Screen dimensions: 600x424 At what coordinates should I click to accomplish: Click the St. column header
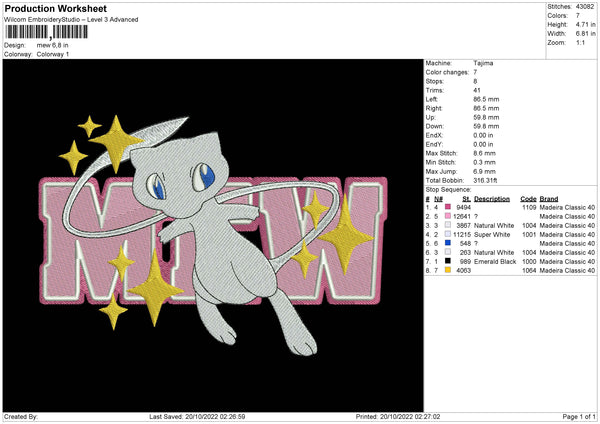click(466, 199)
